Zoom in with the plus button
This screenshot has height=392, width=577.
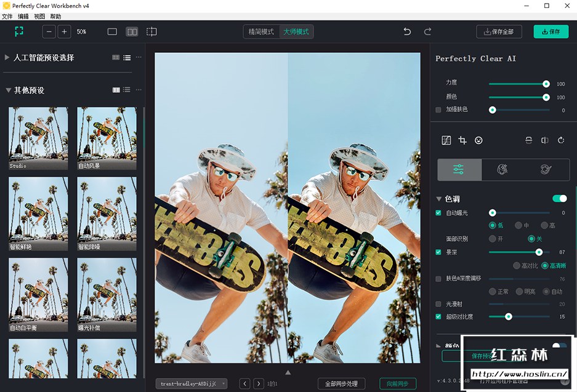coord(64,31)
